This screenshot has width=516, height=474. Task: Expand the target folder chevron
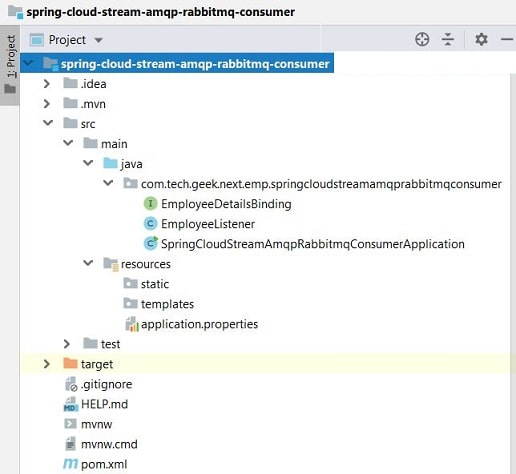[x=47, y=364]
